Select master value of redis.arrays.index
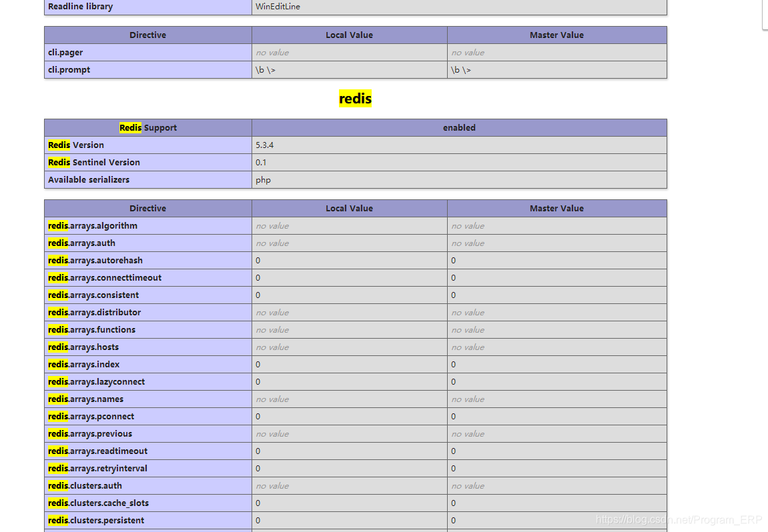The height and width of the screenshot is (532, 768). pos(454,364)
